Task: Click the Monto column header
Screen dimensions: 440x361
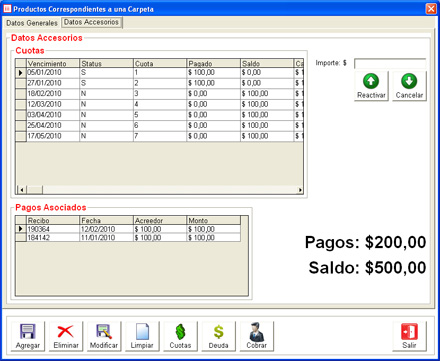Action: click(x=214, y=220)
